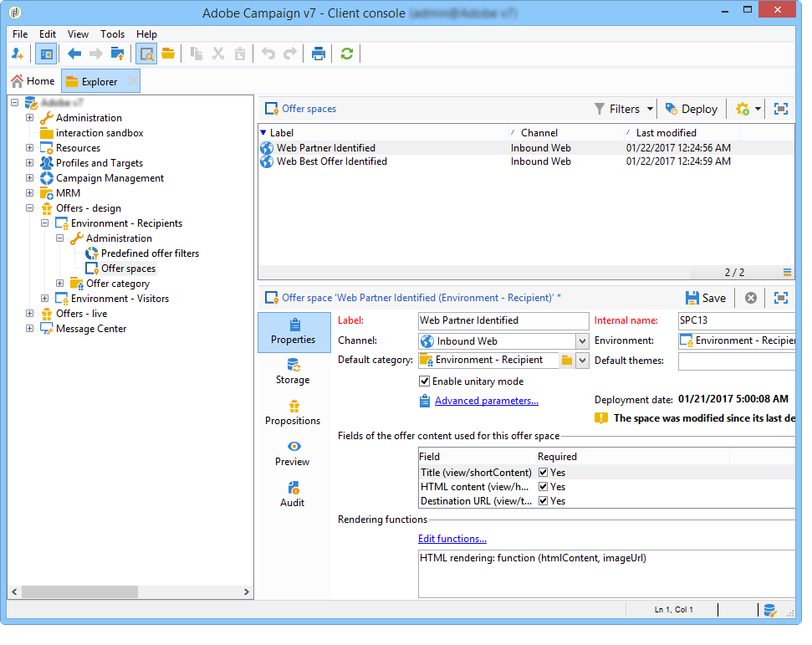Viewport: 812px width, 645px height.
Task: Click the tree horizontal scrollbar thumb
Action: coord(79,591)
